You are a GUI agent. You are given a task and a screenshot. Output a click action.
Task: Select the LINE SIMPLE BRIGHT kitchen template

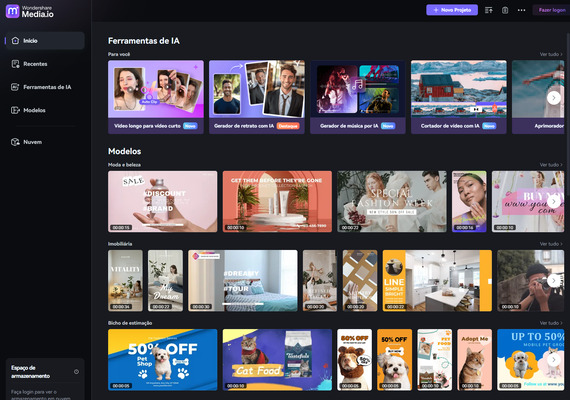[437, 280]
